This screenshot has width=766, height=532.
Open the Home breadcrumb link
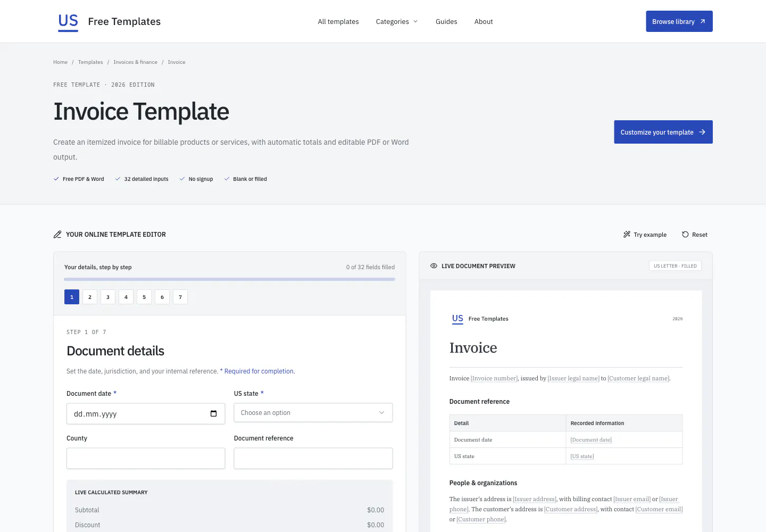[x=60, y=62]
